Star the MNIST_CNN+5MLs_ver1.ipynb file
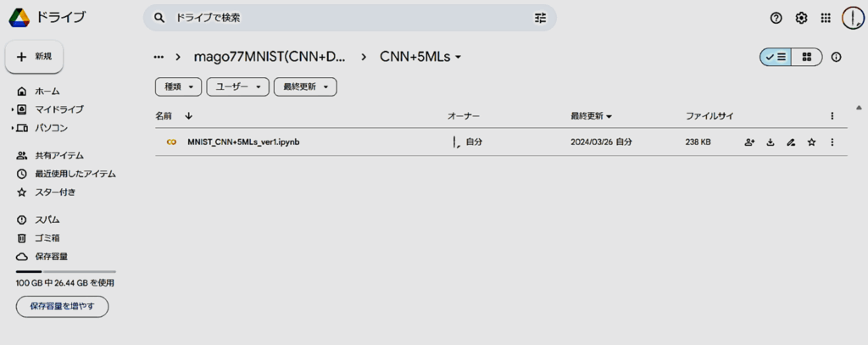This screenshot has height=345, width=868. (x=811, y=142)
